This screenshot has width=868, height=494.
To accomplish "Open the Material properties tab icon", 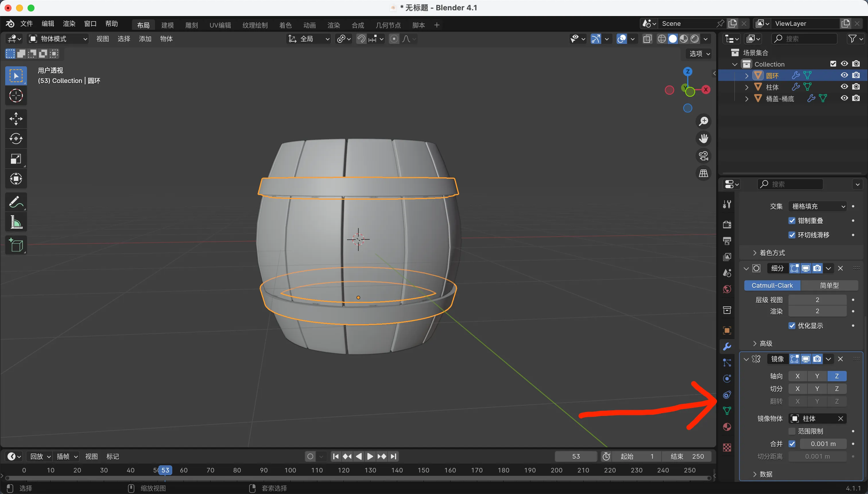I will tap(727, 427).
